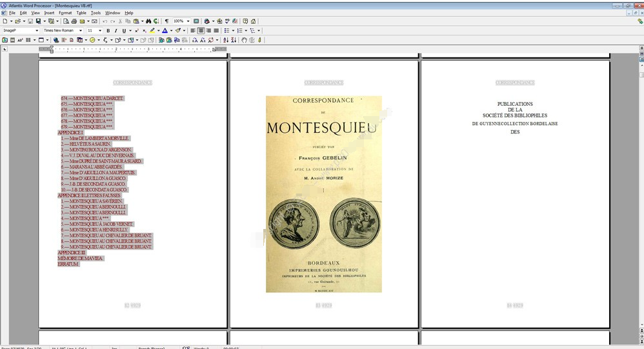Open the Format menu
644x349 pixels.
(65, 13)
